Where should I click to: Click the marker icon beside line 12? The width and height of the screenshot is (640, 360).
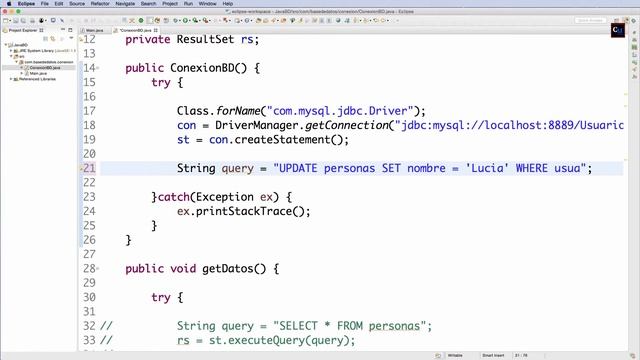click(81, 39)
